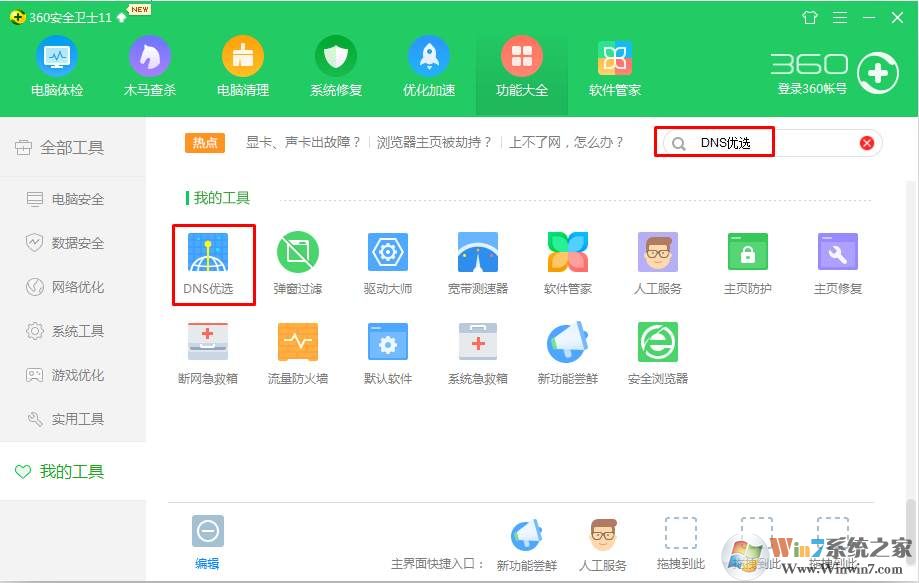
Task: Click the skin shirt icon in title bar
Action: coord(810,18)
